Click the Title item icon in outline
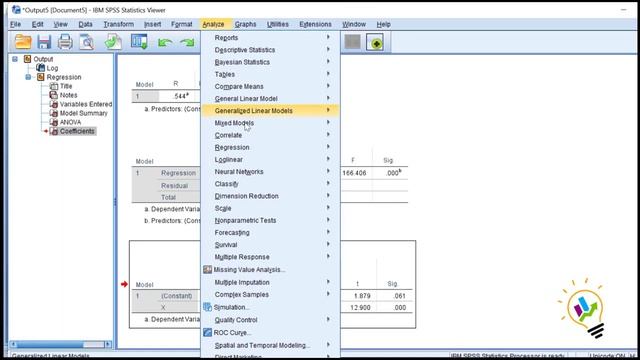640x360 pixels. pyautogui.click(x=53, y=86)
